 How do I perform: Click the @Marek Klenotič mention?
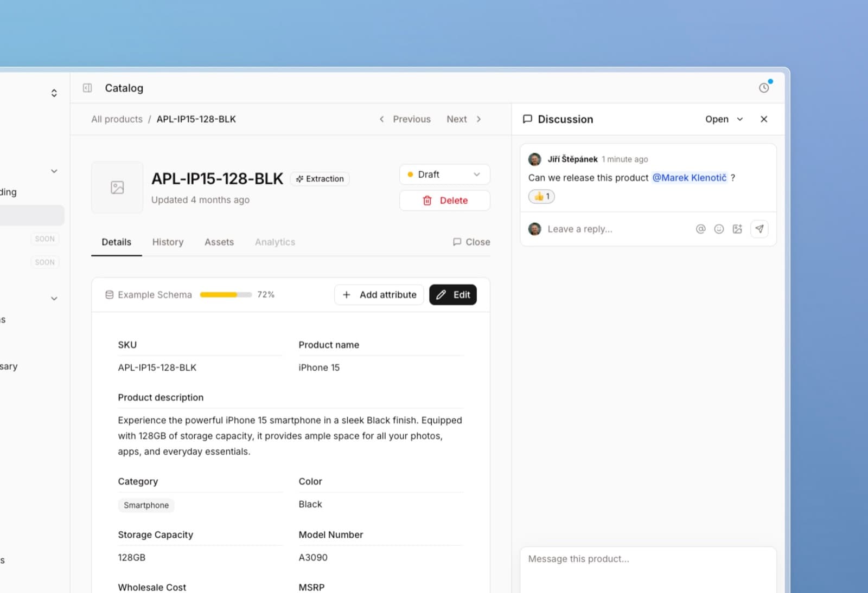689,178
